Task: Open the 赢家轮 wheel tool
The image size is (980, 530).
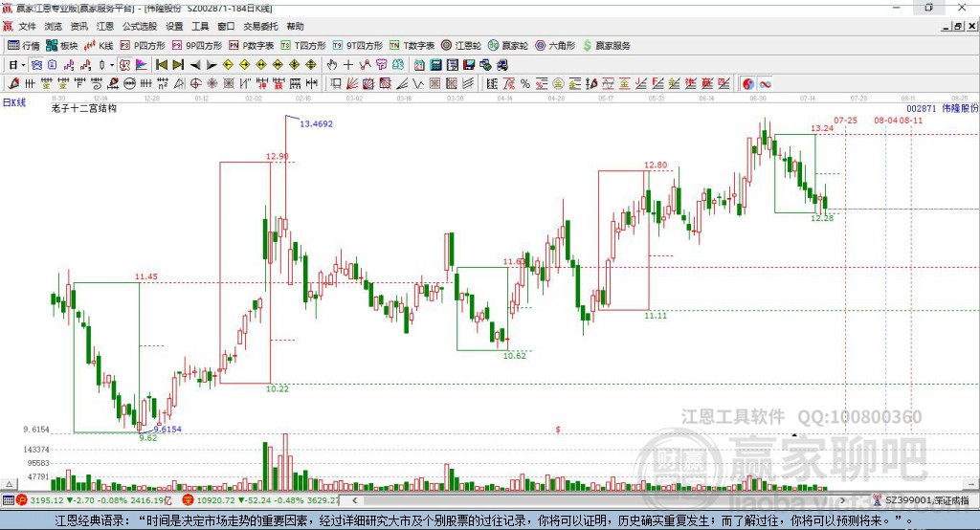Action: coord(508,46)
